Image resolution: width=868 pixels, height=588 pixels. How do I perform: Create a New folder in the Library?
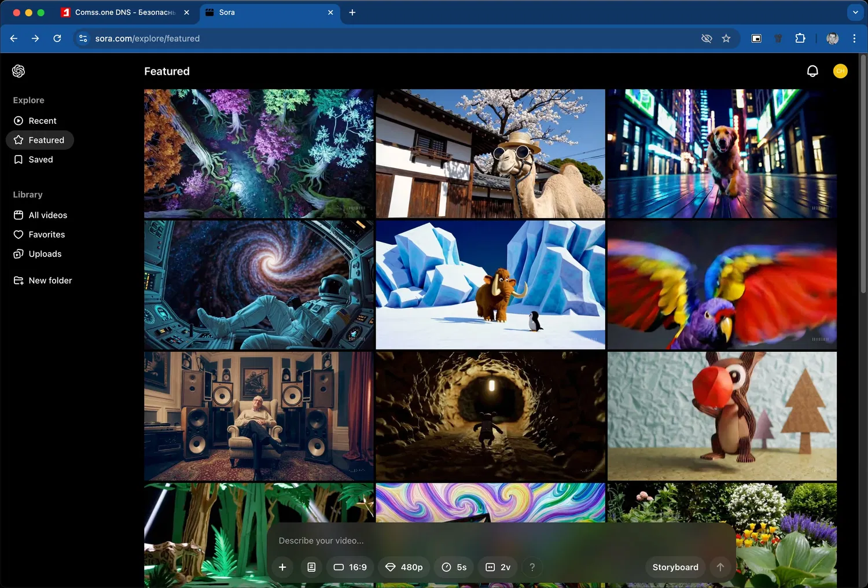[50, 280]
